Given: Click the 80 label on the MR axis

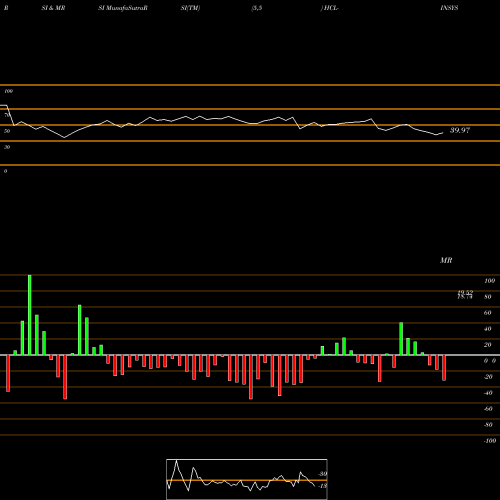Looking at the screenshot, I should [487, 297].
